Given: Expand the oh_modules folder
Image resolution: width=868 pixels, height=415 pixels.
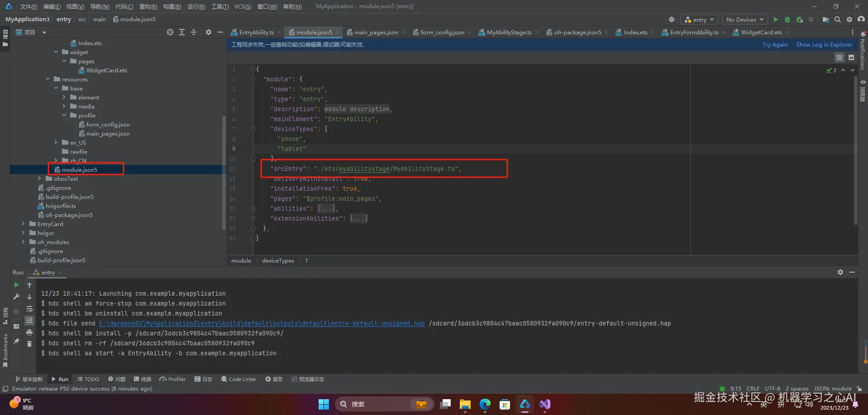Looking at the screenshot, I should click(x=23, y=242).
